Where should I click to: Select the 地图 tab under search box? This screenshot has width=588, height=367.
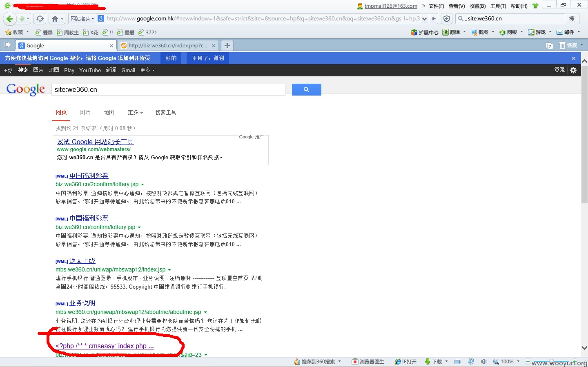(x=109, y=112)
